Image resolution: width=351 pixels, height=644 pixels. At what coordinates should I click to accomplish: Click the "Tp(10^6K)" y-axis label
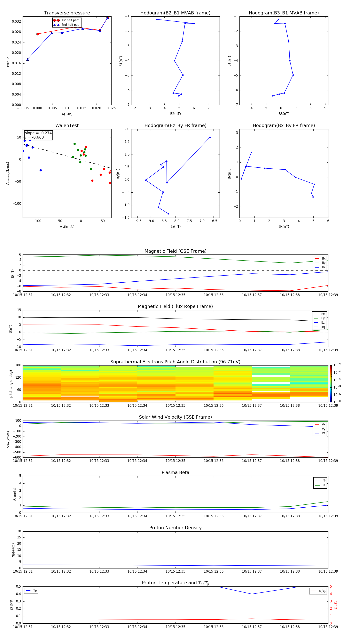pos(11,605)
